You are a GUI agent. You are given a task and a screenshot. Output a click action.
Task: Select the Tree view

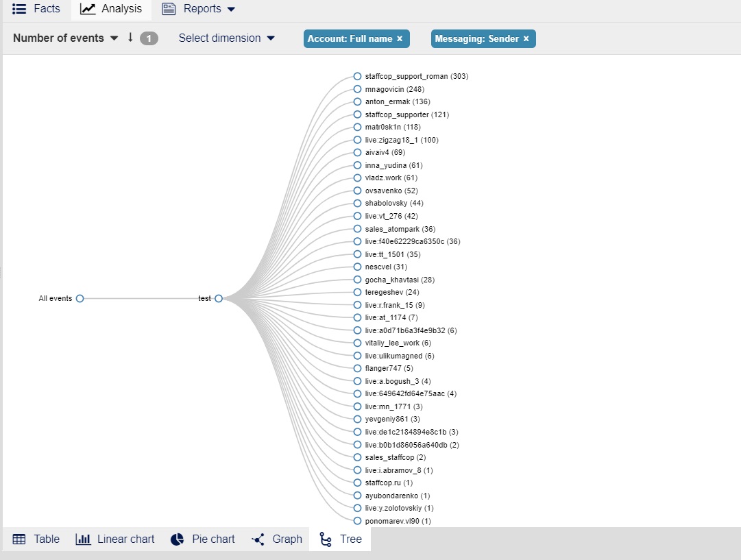click(341, 539)
